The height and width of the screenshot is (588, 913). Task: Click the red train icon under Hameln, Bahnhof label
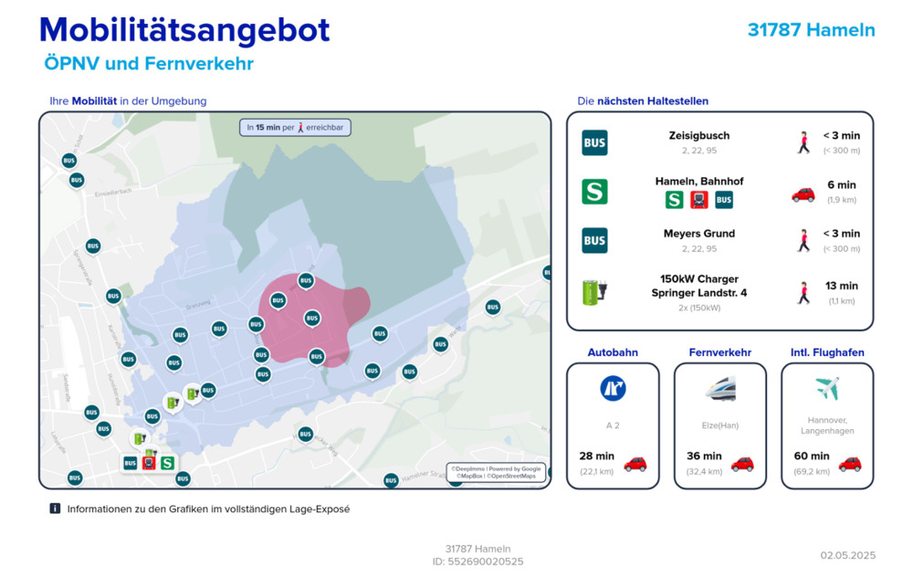click(699, 200)
